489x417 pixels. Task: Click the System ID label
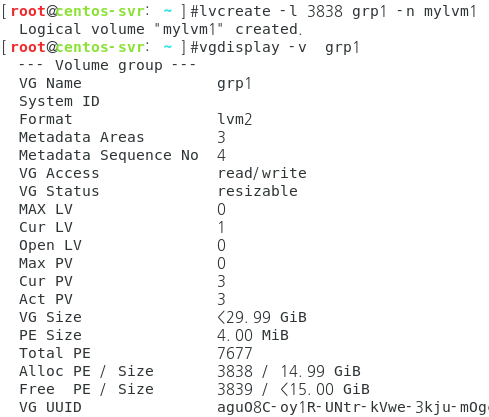pos(59,101)
